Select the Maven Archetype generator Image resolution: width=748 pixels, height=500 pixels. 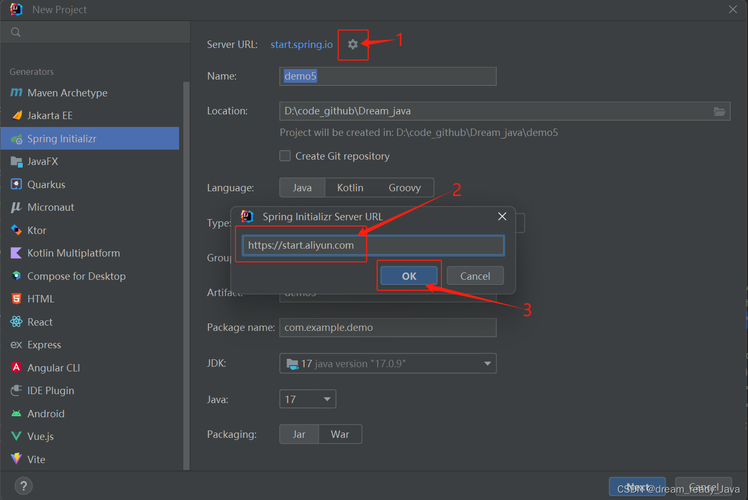pos(67,93)
